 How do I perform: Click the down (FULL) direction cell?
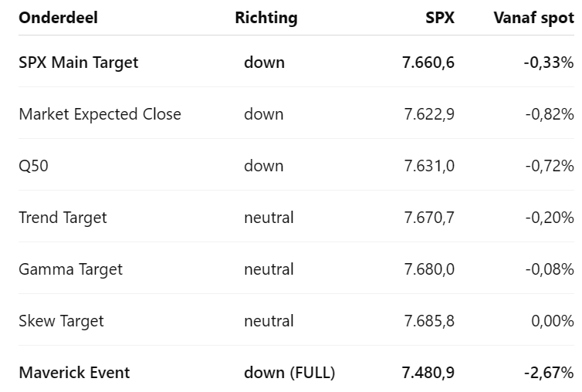click(x=289, y=373)
